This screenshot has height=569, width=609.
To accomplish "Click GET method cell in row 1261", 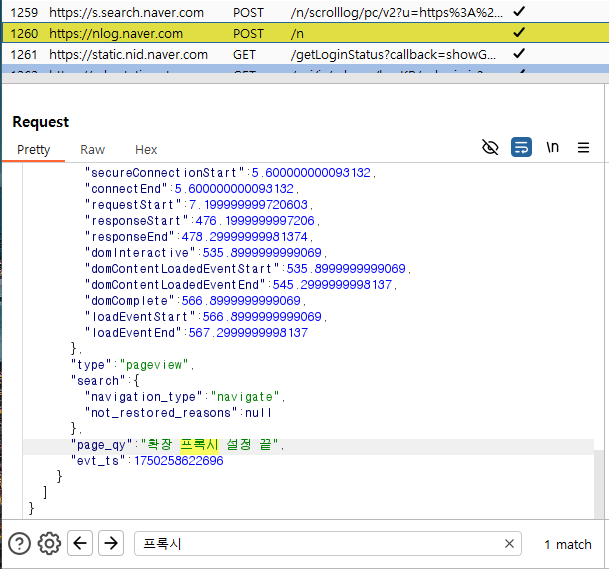I will coord(244,55).
